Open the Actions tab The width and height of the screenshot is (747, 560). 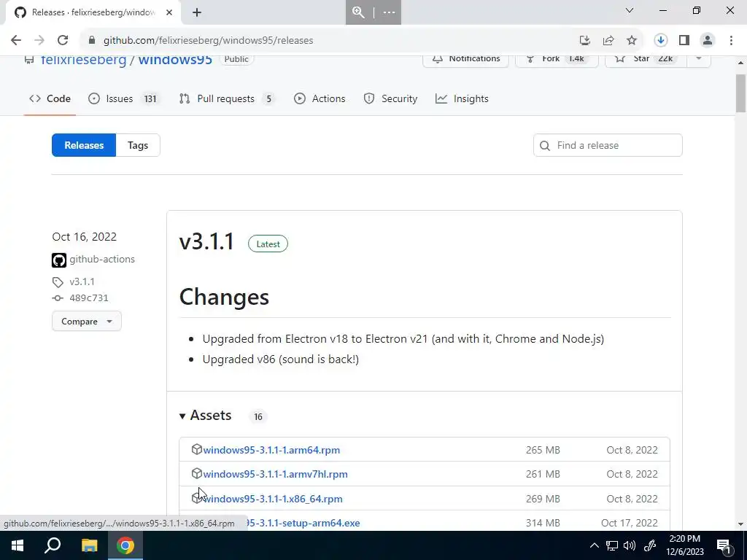click(x=320, y=98)
